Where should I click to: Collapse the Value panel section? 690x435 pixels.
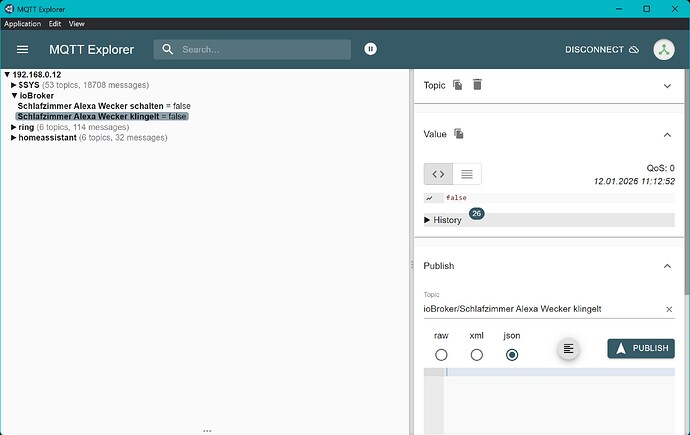pos(667,135)
